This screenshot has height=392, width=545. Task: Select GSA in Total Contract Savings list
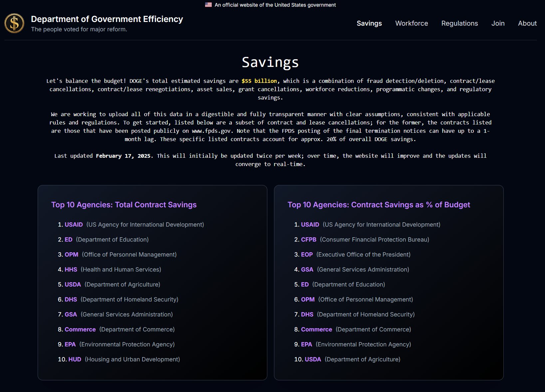pyautogui.click(x=71, y=314)
